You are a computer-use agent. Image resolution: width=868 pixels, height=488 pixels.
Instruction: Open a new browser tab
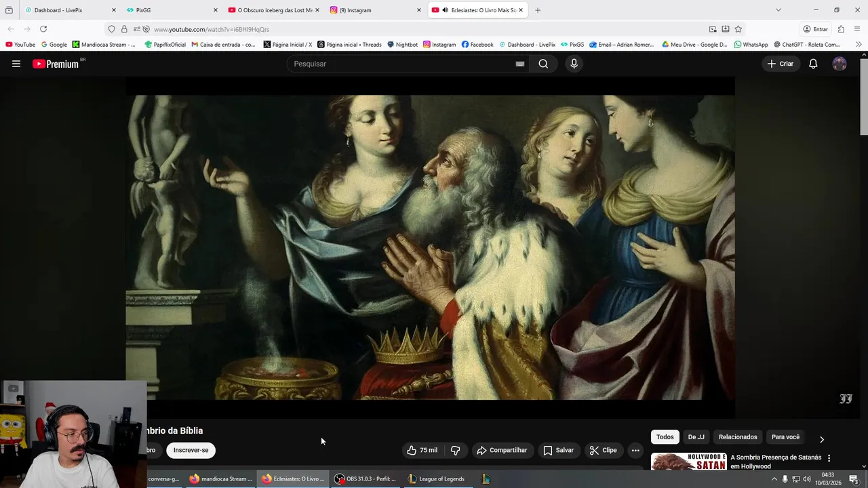click(x=538, y=10)
